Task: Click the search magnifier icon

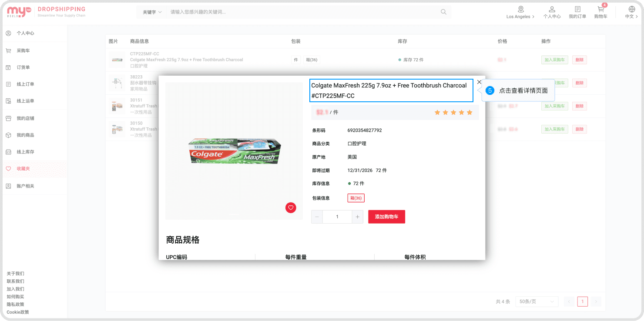Action: [x=443, y=12]
